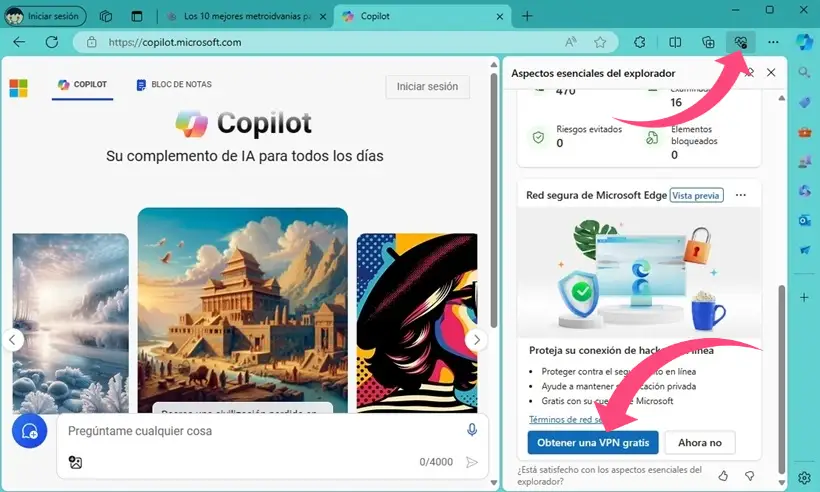The width and height of the screenshot is (820, 492).
Task: Give thumbs up feedback on browser essentials
Action: tap(723, 476)
